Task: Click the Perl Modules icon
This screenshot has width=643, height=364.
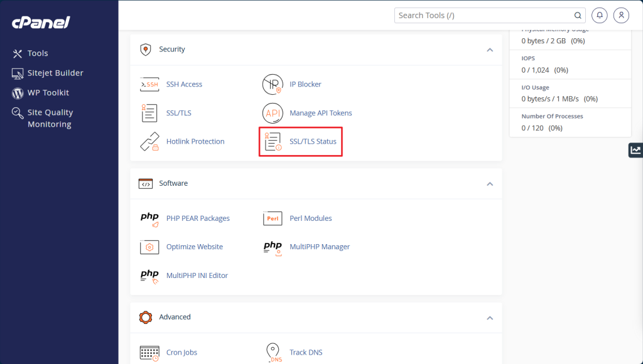Action: click(x=273, y=218)
